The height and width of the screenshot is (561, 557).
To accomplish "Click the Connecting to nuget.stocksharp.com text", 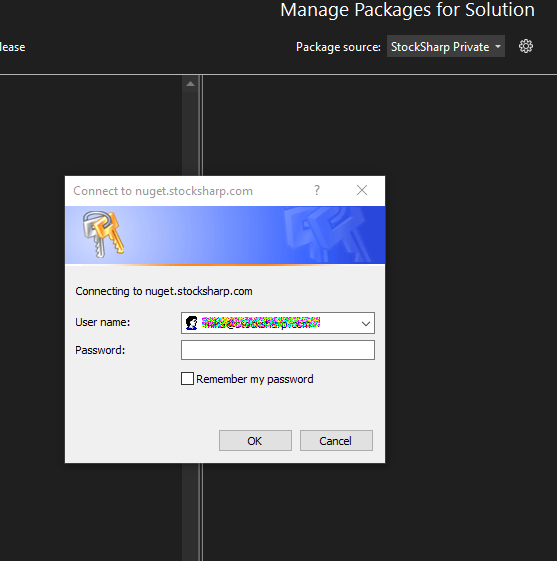I will [164, 291].
